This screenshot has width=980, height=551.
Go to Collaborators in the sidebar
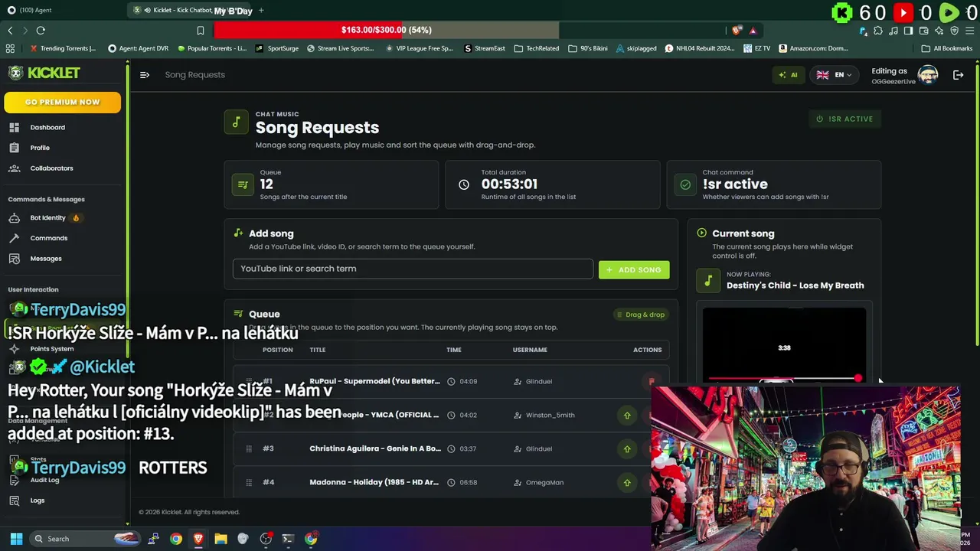click(51, 168)
